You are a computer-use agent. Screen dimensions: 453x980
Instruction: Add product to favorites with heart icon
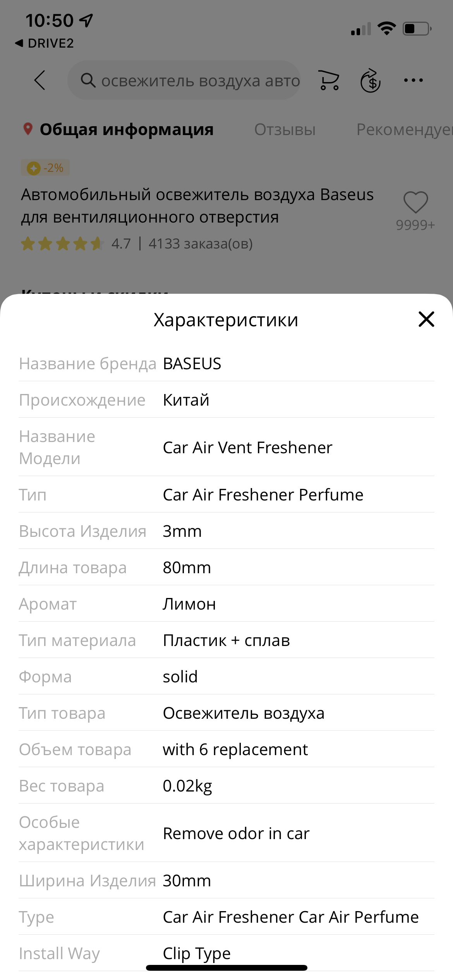[x=415, y=202]
